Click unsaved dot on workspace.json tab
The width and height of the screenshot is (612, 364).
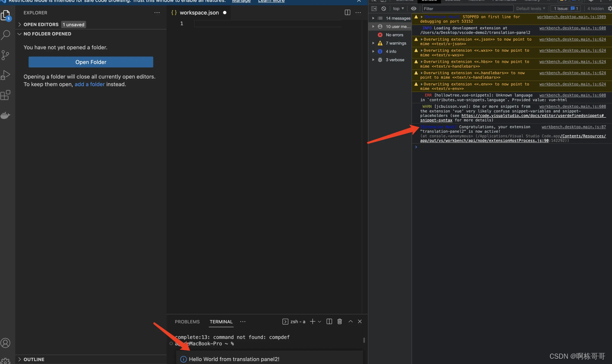pyautogui.click(x=225, y=13)
